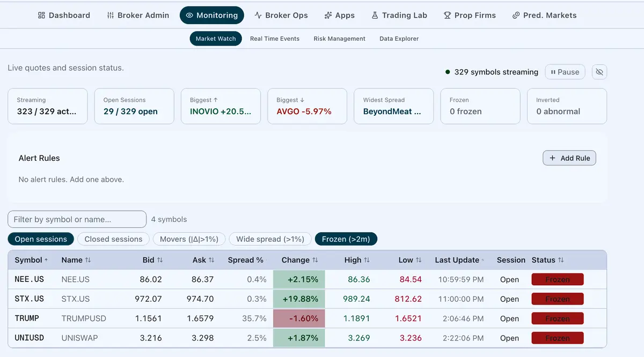The width and height of the screenshot is (644, 357).
Task: Click the Frozen status badge for STX.US
Action: [x=558, y=299]
